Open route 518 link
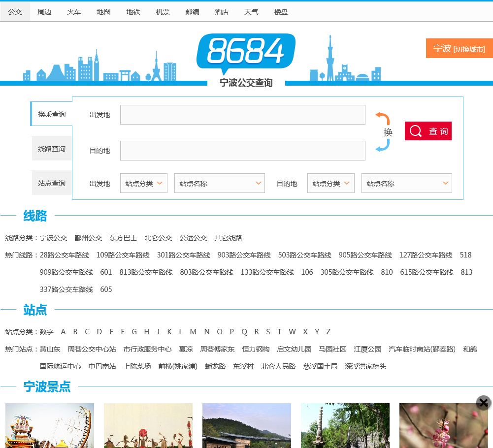 coord(465,255)
